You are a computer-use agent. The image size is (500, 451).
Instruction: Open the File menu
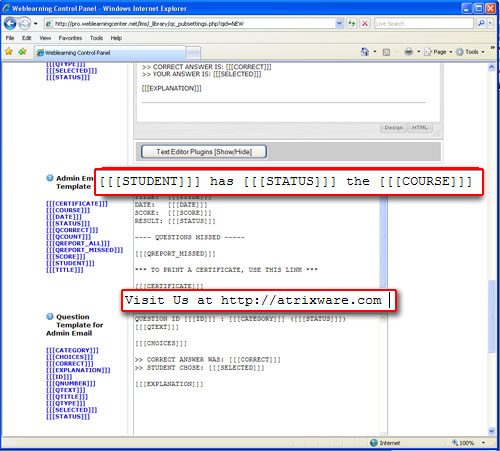tap(10, 38)
